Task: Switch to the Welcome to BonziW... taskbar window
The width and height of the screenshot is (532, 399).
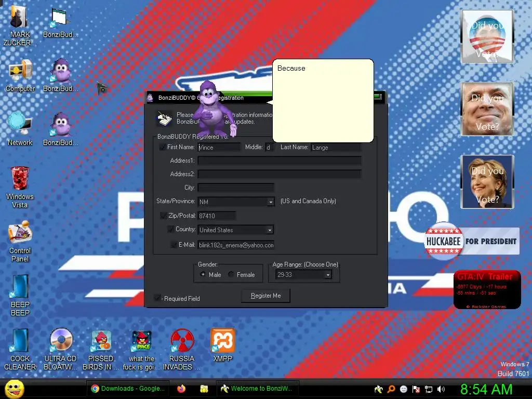Action: [258, 389]
